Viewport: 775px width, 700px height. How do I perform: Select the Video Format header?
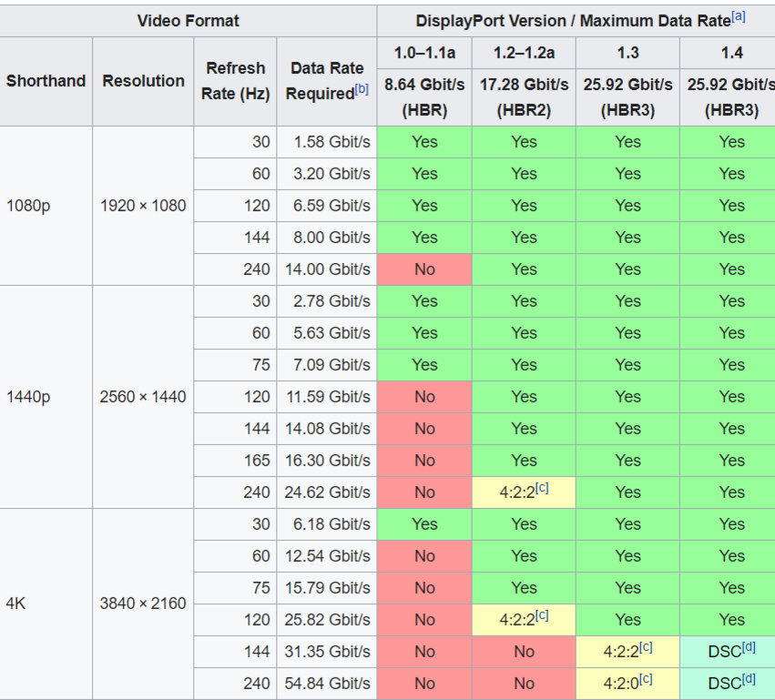(188, 21)
